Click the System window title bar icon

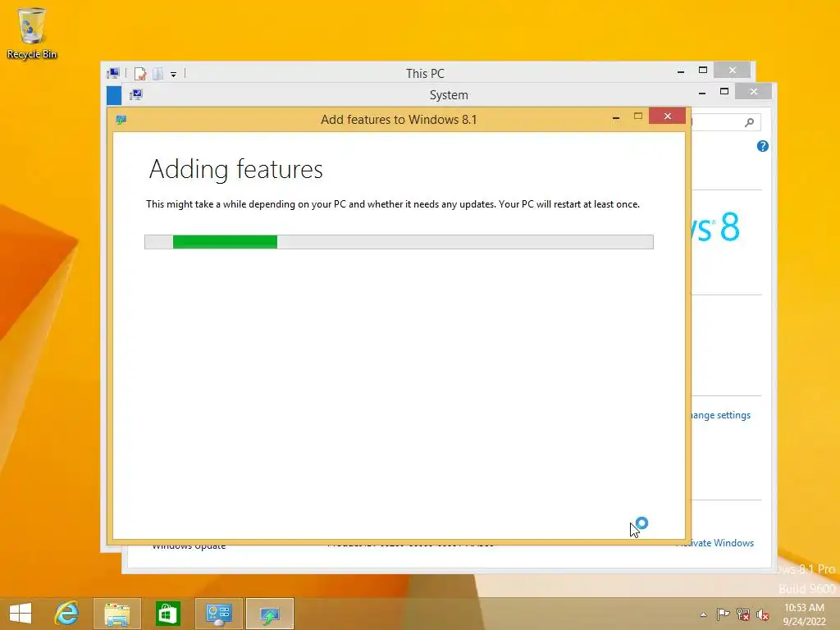click(135, 95)
